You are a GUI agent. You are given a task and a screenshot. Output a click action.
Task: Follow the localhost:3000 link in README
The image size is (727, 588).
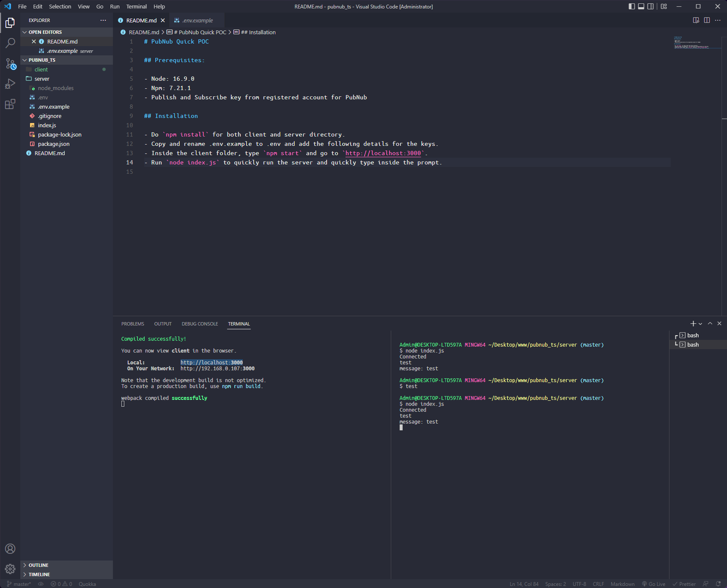pyautogui.click(x=383, y=153)
